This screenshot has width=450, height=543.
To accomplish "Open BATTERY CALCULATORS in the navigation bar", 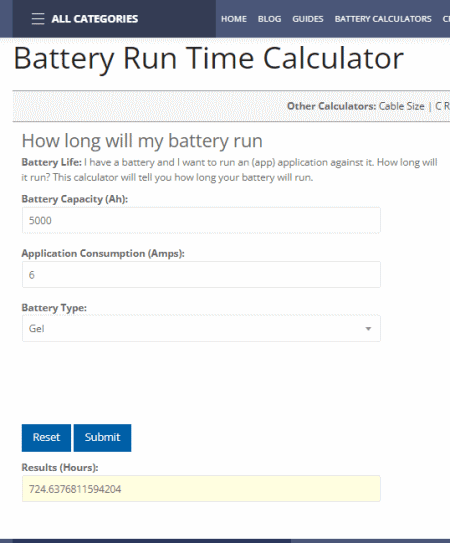I will (x=383, y=19).
